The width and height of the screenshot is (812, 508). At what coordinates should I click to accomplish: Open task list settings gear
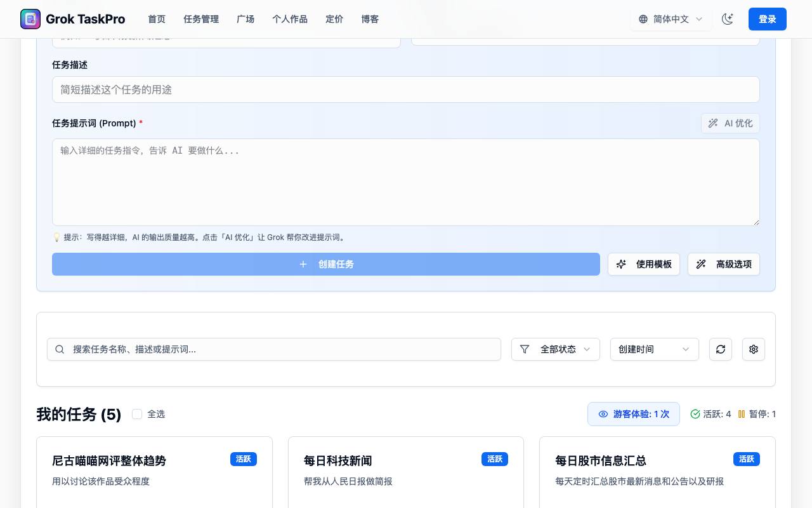pyautogui.click(x=754, y=349)
